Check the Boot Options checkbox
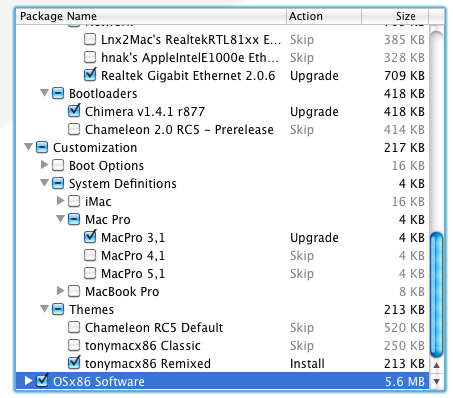Screen dimensions: 453x398 (x=58, y=165)
